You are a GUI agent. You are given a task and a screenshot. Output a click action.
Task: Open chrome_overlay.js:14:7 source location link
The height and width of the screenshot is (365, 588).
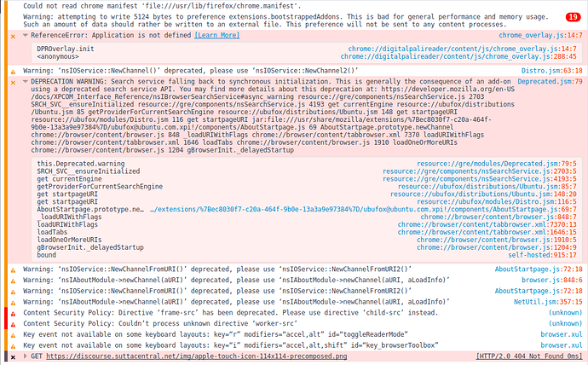(540, 35)
